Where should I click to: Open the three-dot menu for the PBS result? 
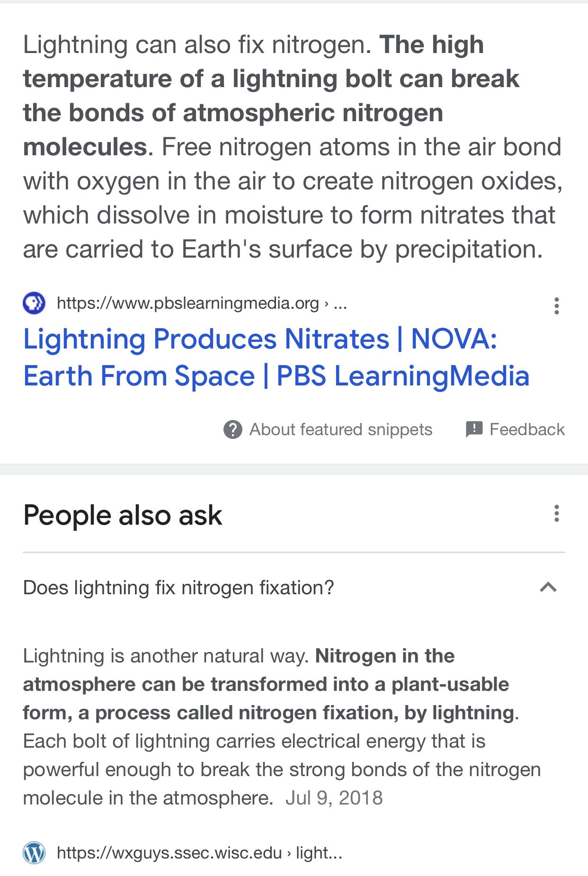click(557, 306)
